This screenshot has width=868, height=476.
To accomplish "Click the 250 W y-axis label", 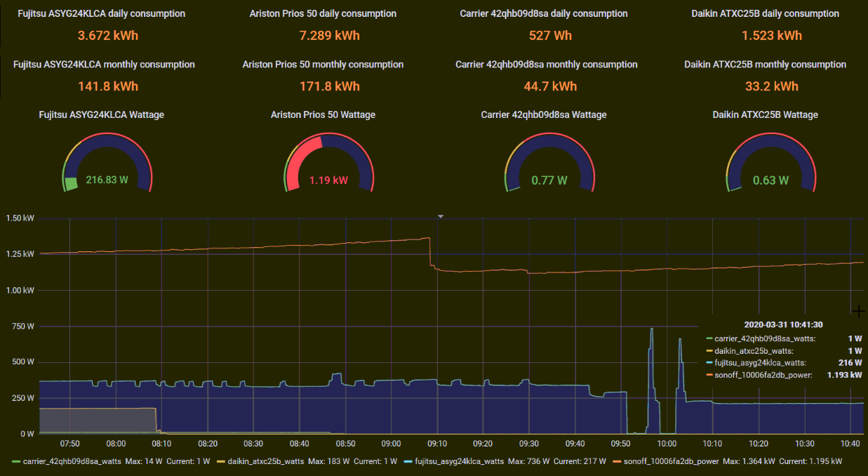I will 22,398.
